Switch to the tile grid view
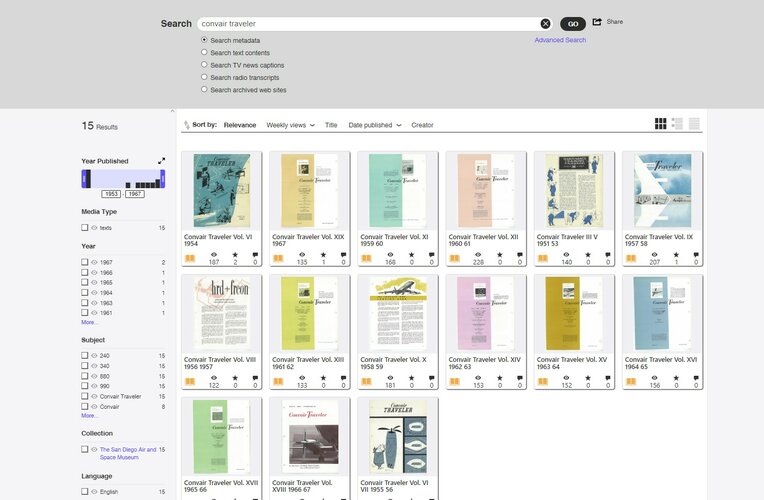764x500 pixels. point(660,124)
